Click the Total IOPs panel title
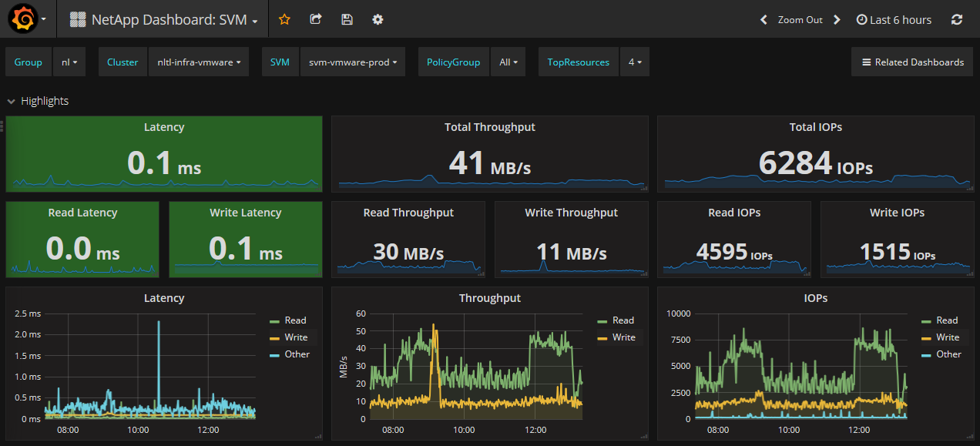The height and width of the screenshot is (446, 980). point(815,127)
